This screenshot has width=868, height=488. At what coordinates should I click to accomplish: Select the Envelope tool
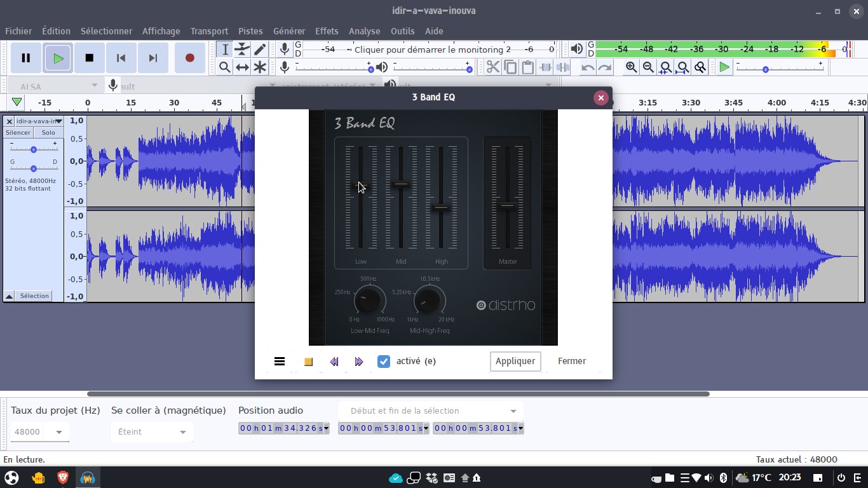click(242, 50)
